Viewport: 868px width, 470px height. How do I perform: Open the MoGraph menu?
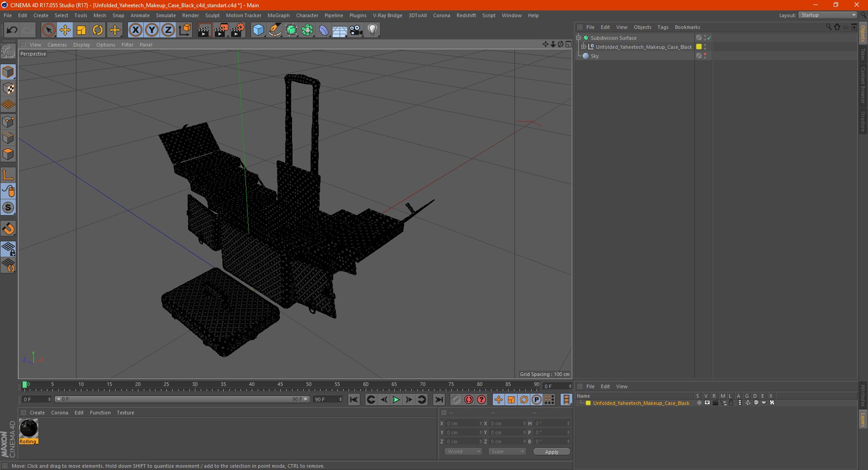pos(278,15)
